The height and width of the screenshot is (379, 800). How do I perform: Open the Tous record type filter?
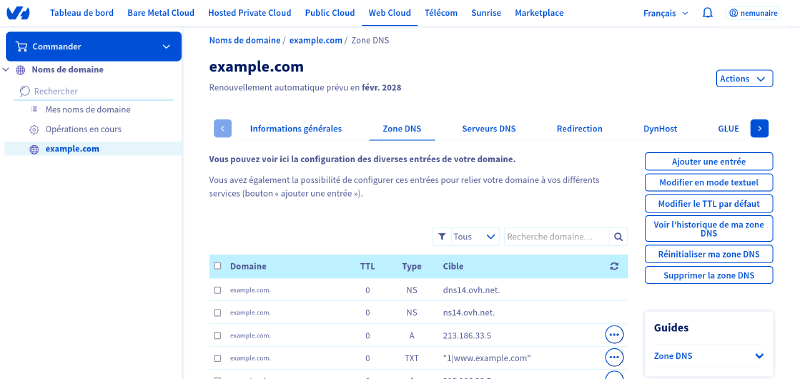[474, 237]
